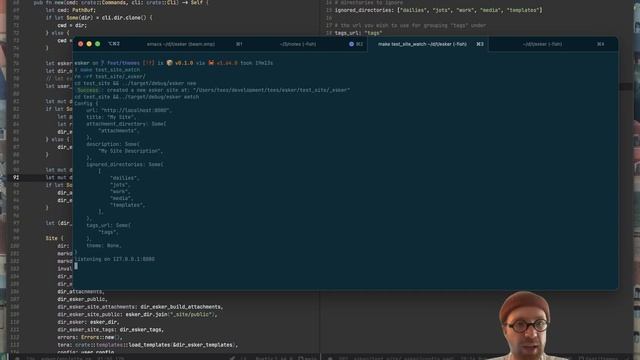Click the 'Success:' output label
This screenshot has width=640, height=360.
coord(88,90)
